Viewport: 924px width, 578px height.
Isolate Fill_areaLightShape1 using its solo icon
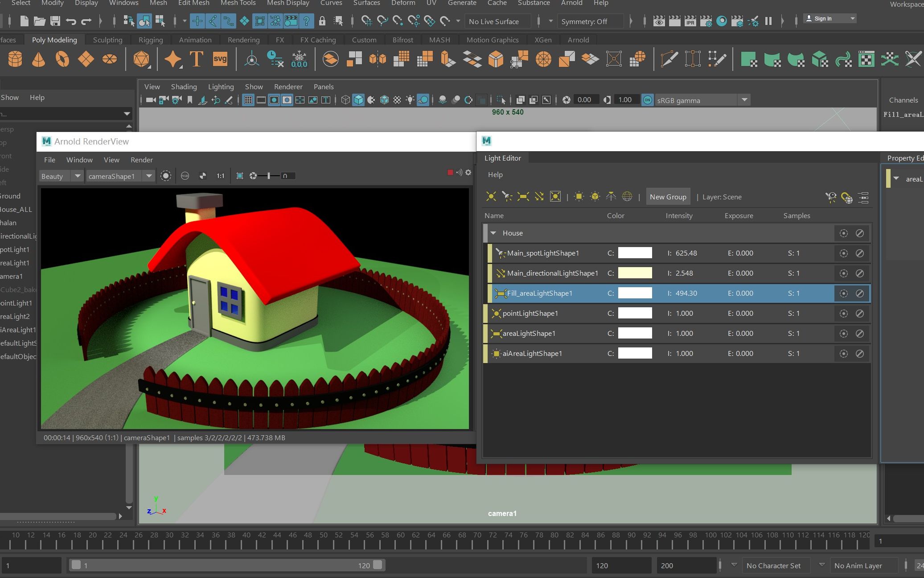click(843, 293)
